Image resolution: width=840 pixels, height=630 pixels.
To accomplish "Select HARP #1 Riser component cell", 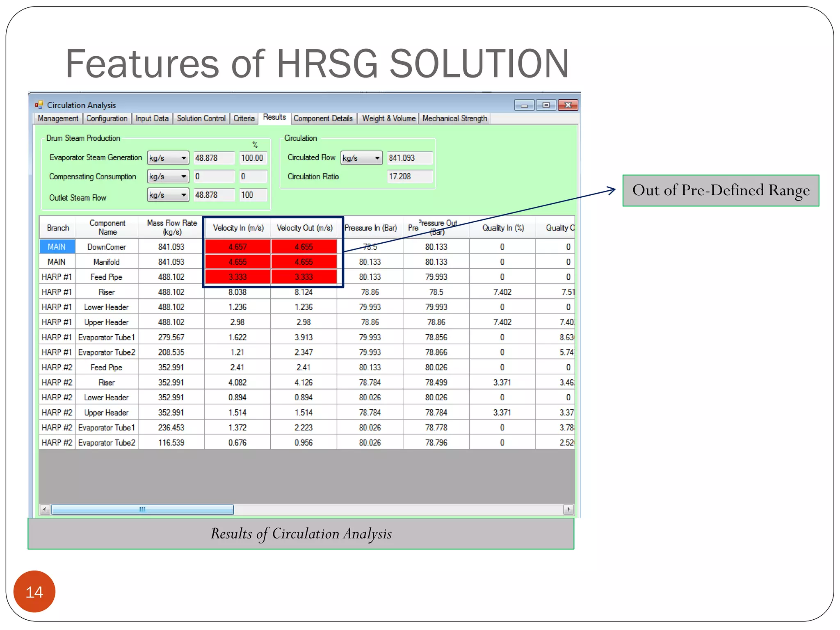I will (x=107, y=292).
